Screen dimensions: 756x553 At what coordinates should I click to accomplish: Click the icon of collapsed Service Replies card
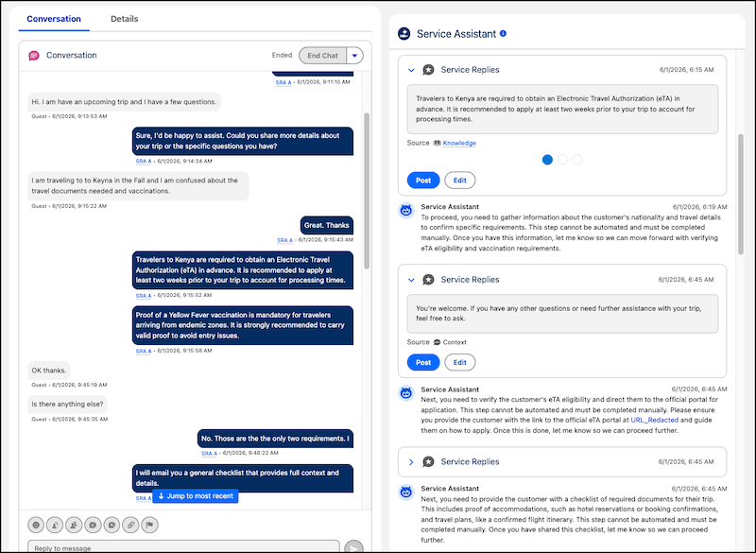point(428,462)
